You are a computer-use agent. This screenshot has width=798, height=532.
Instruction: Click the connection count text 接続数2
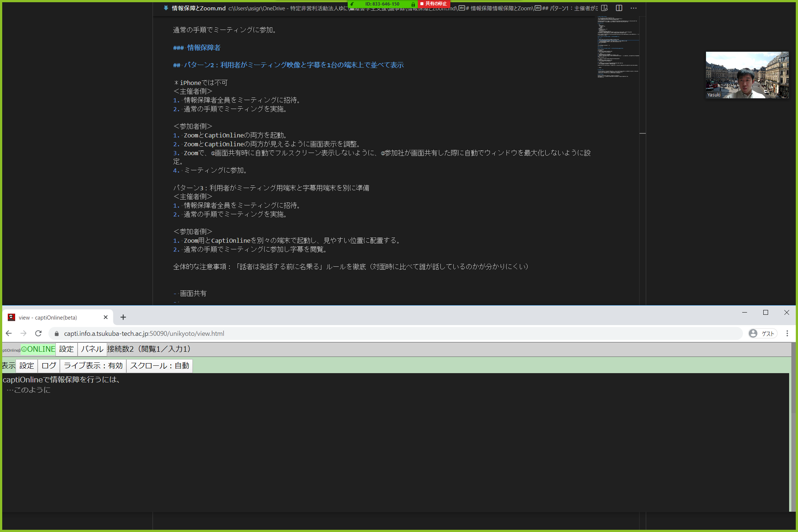tap(149, 349)
